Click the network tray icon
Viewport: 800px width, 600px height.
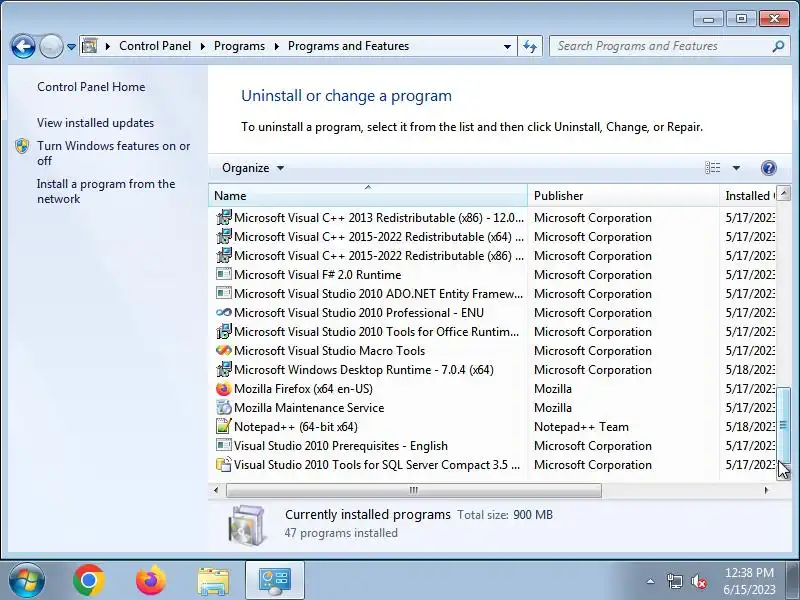point(675,581)
